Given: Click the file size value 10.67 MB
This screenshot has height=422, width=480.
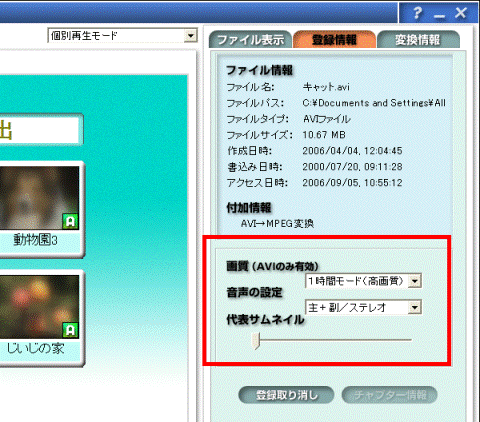Looking at the screenshot, I should (x=324, y=135).
